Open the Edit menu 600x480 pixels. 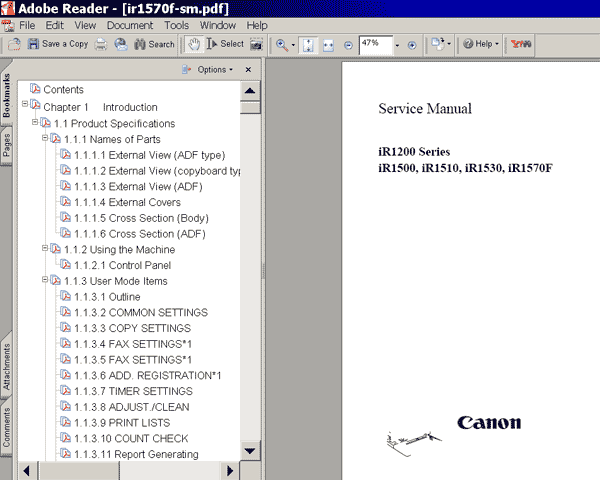(x=55, y=26)
